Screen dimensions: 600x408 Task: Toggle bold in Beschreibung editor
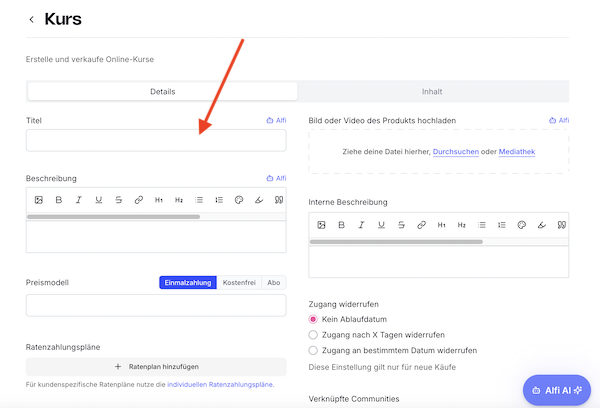click(59, 200)
